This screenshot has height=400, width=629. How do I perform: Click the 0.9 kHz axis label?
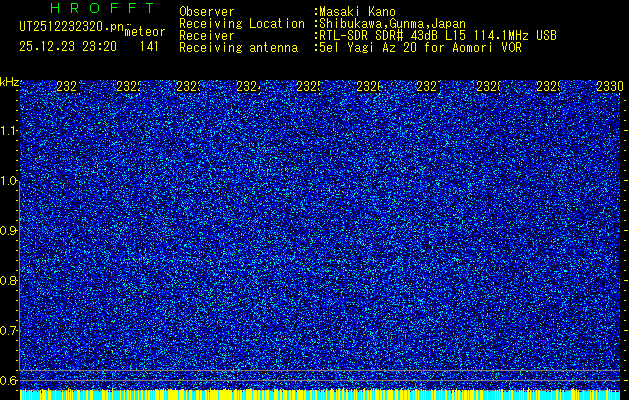9,231
